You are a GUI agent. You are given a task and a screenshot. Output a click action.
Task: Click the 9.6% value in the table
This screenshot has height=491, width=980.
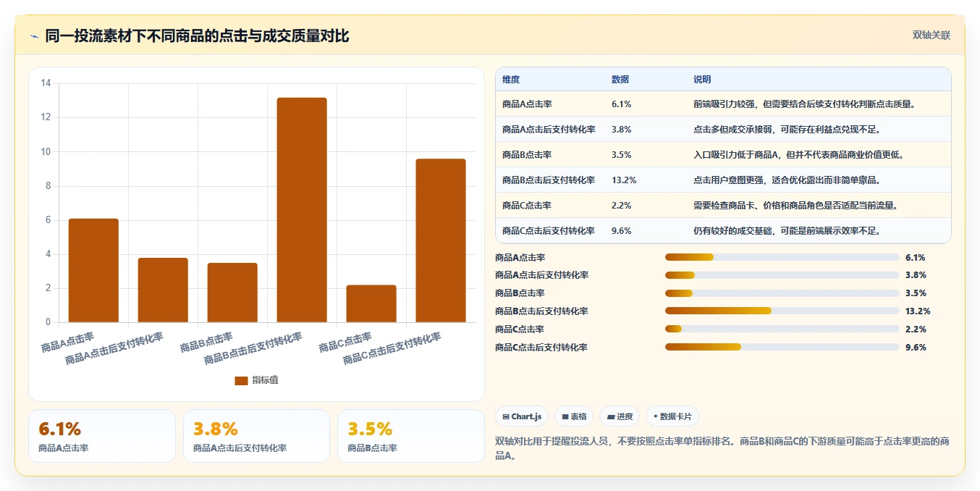(622, 231)
